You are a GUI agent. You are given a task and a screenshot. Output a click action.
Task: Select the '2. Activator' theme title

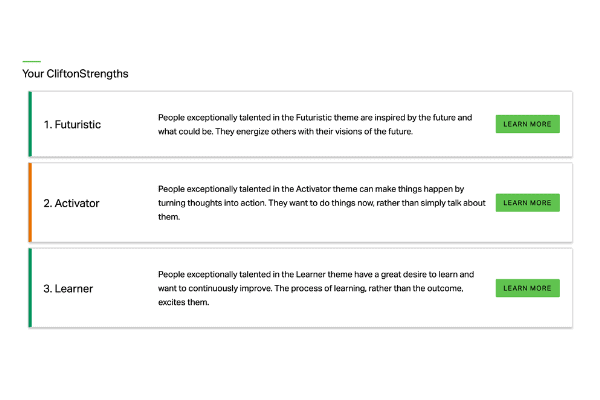(x=71, y=203)
